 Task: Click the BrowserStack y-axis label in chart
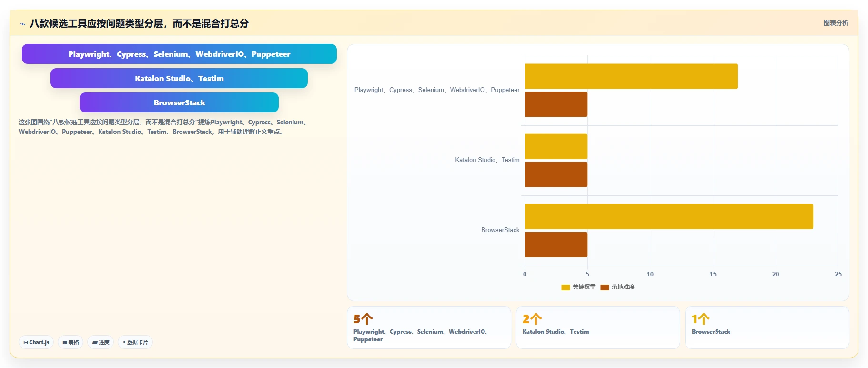pyautogui.click(x=500, y=230)
